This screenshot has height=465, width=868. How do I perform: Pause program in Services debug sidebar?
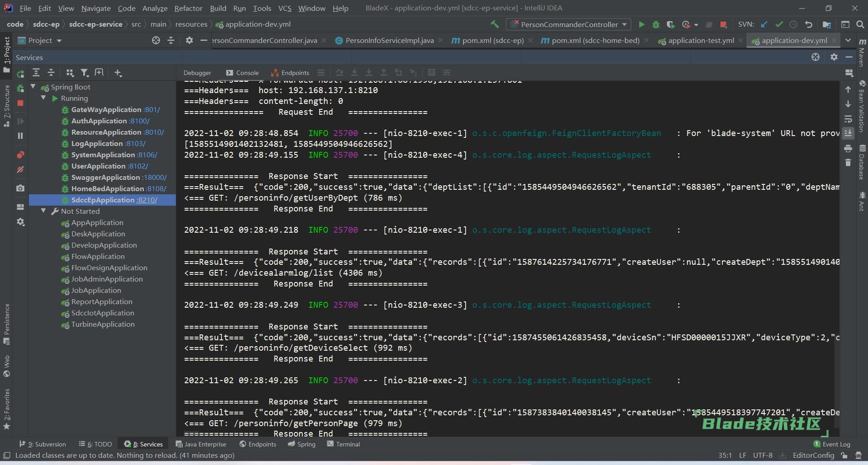click(20, 136)
